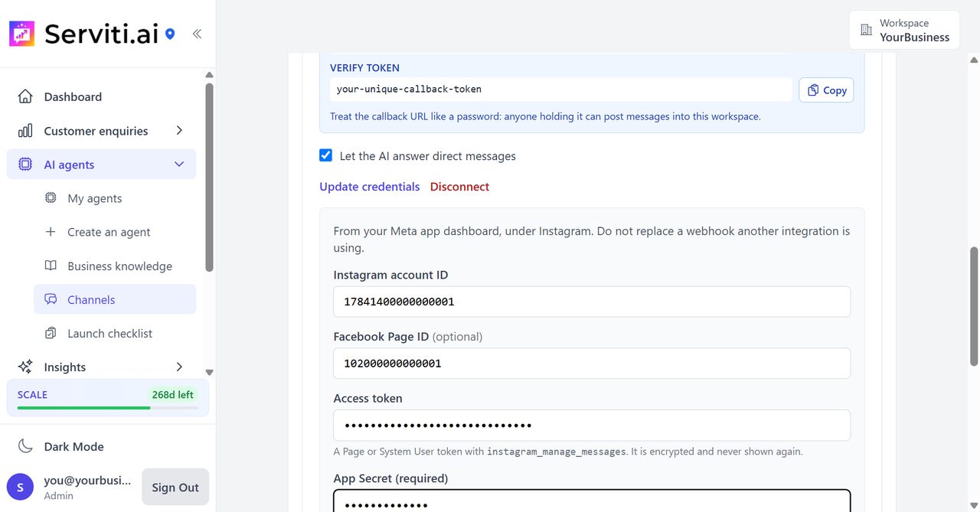Click the Access token field
This screenshot has width=980, height=512.
point(592,426)
